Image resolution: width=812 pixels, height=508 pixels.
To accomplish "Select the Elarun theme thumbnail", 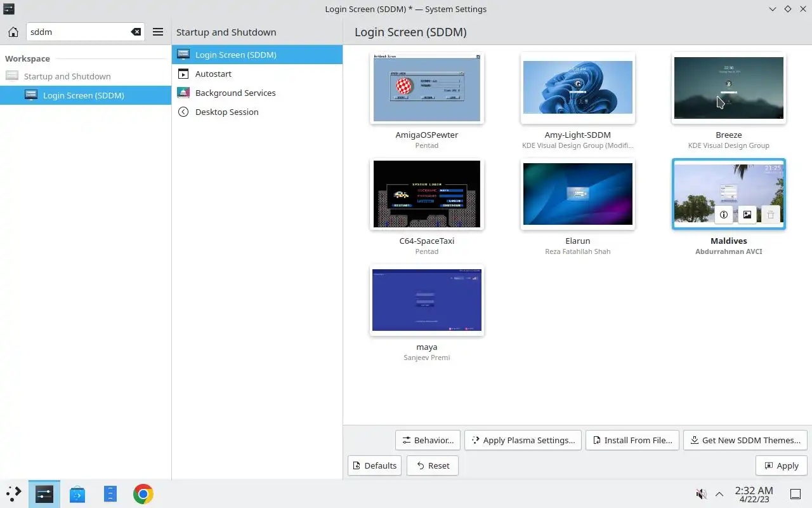I will [578, 194].
